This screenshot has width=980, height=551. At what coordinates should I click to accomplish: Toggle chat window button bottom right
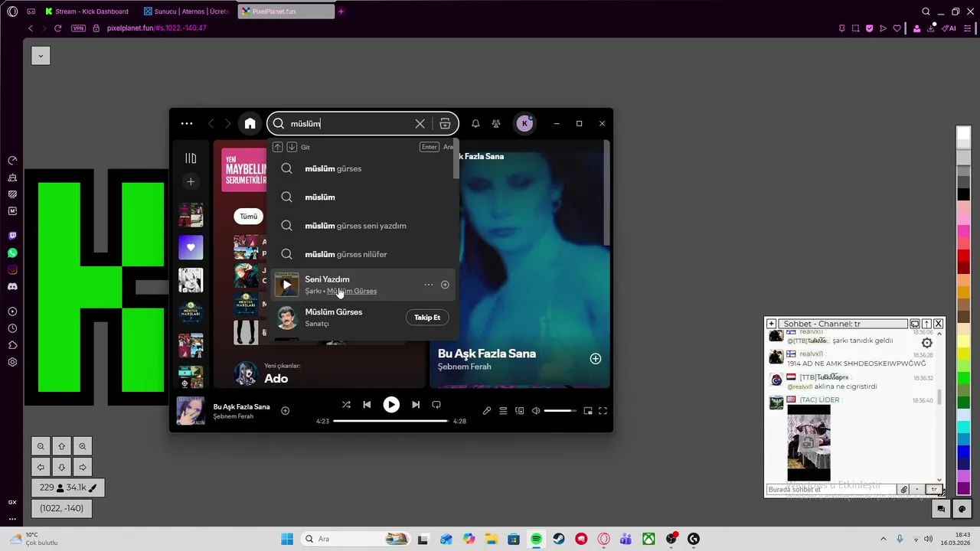click(x=941, y=508)
